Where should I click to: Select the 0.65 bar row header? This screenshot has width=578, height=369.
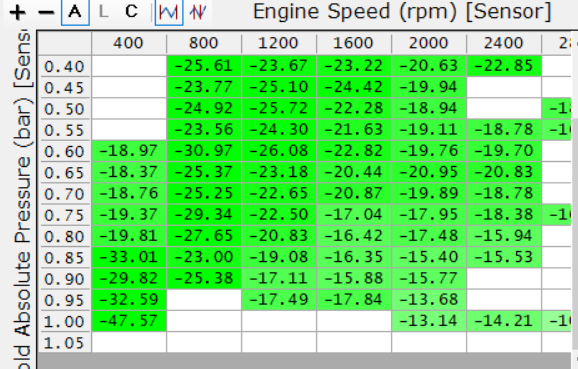pyautogui.click(x=65, y=173)
